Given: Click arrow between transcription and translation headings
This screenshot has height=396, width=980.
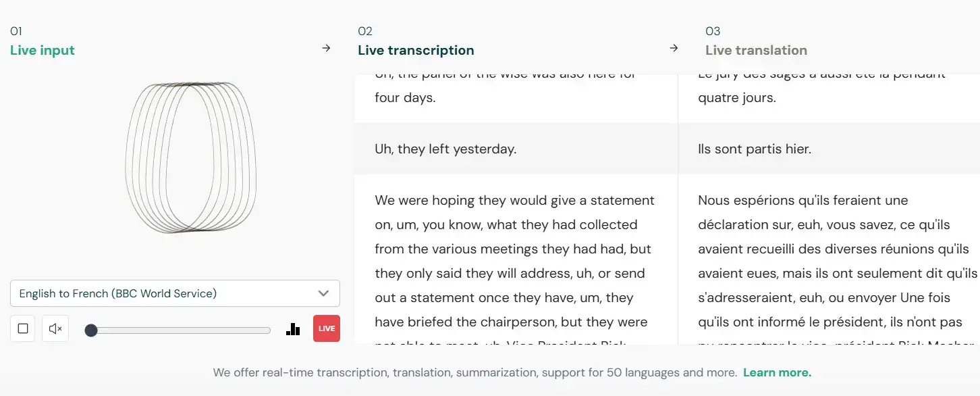Looking at the screenshot, I should click(674, 48).
